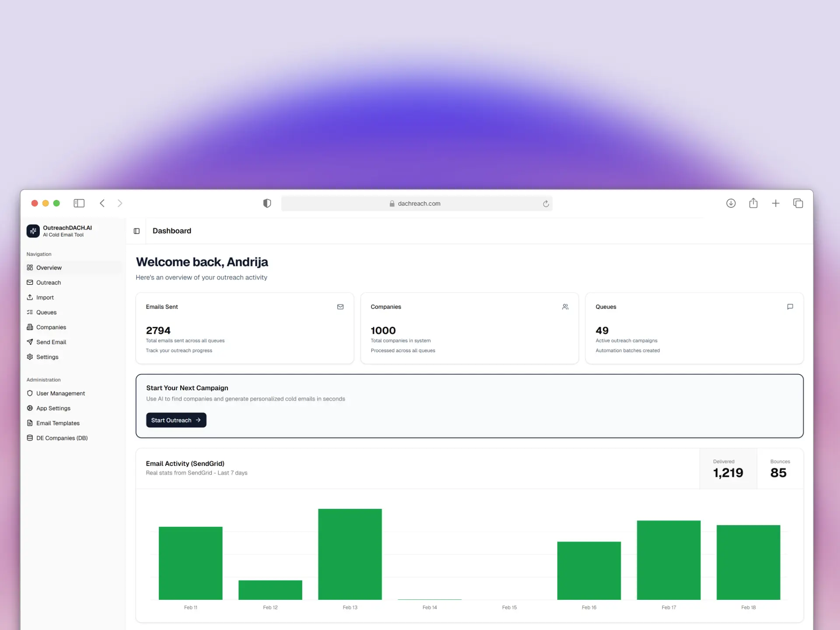Image resolution: width=840 pixels, height=630 pixels.
Task: Click the people icon on Companies card
Action: pos(565,307)
